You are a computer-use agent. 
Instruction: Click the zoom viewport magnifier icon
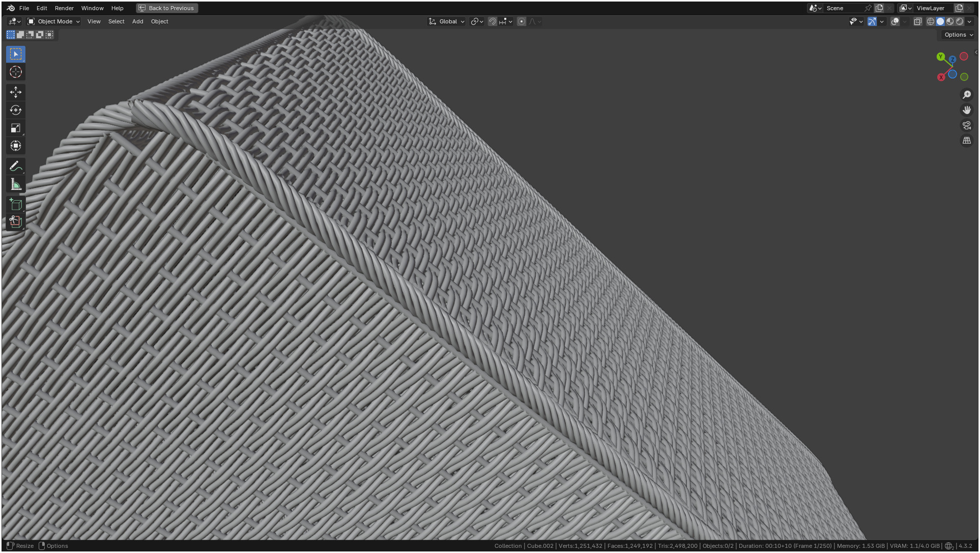click(x=967, y=95)
